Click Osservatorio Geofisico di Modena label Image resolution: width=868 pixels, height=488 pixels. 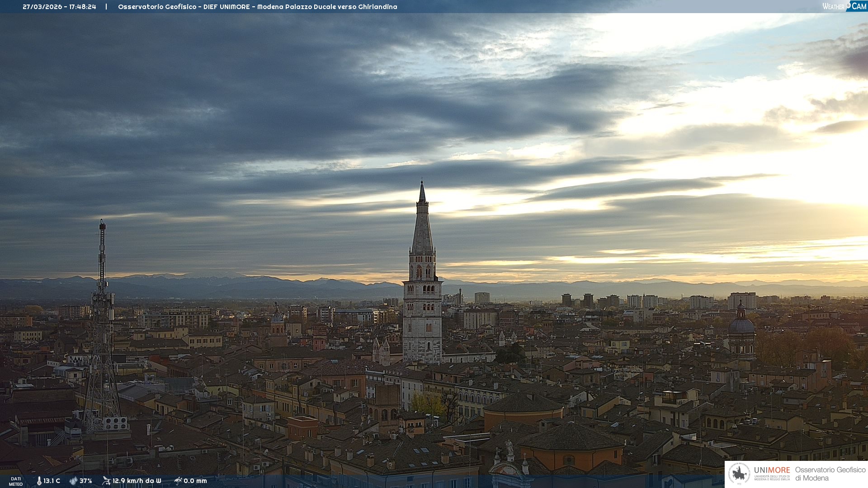(830, 474)
